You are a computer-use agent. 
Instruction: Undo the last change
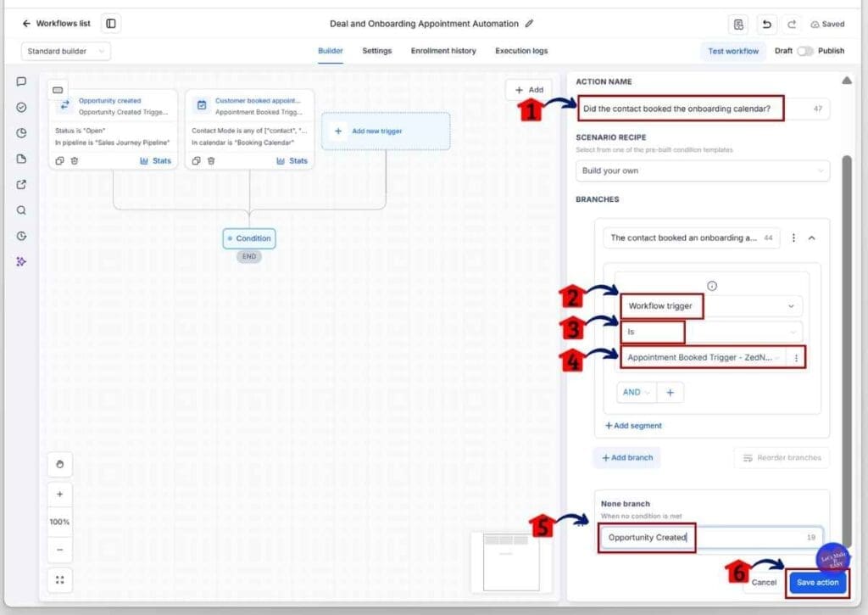[x=766, y=25]
